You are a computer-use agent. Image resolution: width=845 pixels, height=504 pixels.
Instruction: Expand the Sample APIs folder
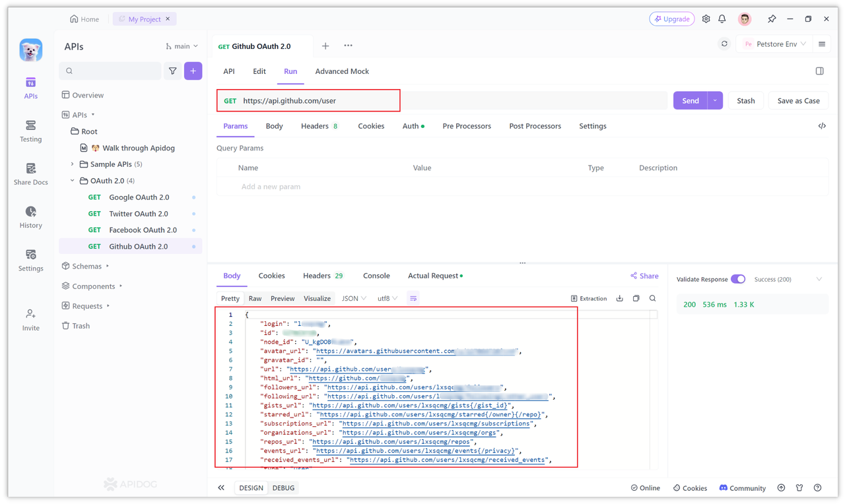click(73, 164)
